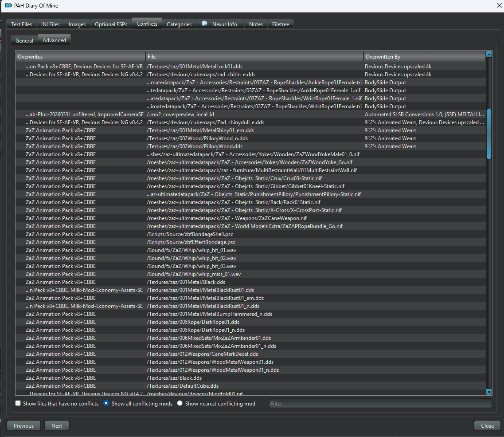Select the Zad_shinydull_e.dds row
504x437 pixels.
(x=251, y=122)
